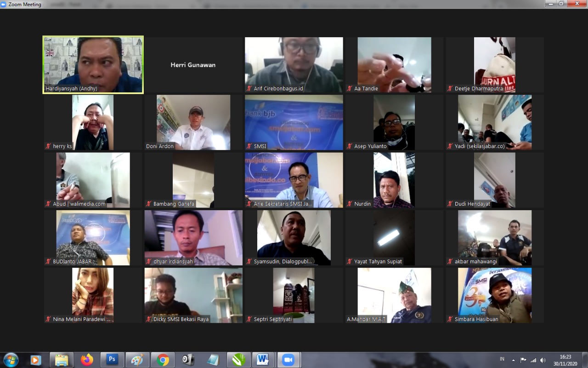The image size is (588, 368).
Task: Click the Zoom icon in the taskbar
Action: [288, 359]
